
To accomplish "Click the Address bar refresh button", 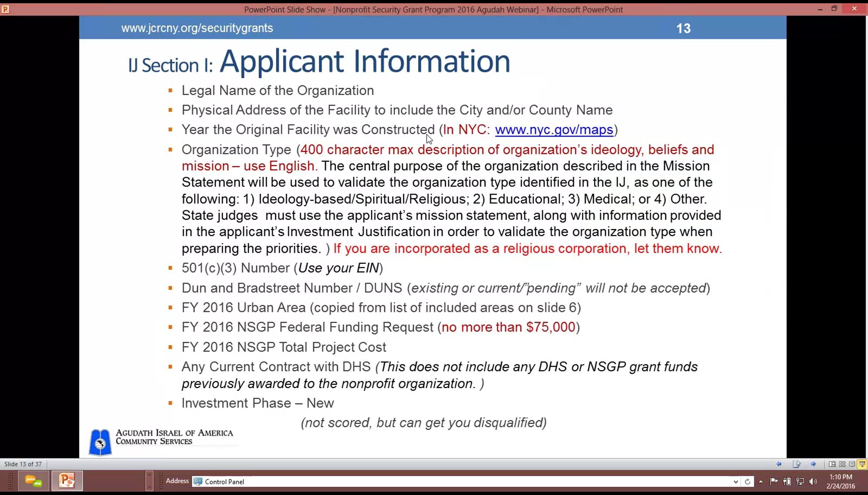I will point(747,482).
